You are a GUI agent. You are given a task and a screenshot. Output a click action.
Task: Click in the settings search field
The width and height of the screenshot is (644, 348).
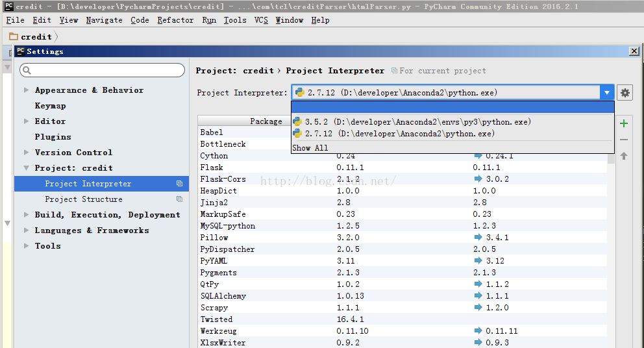coord(103,70)
